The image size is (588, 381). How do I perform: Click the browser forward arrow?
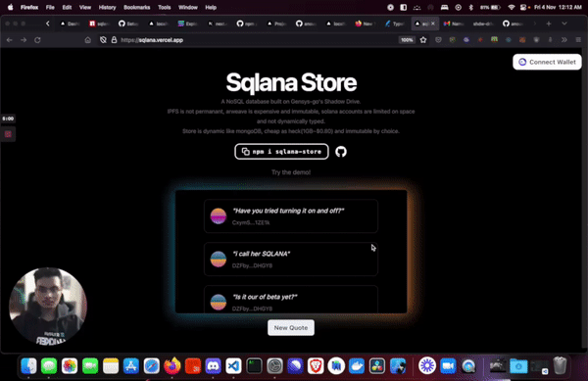tap(24, 40)
